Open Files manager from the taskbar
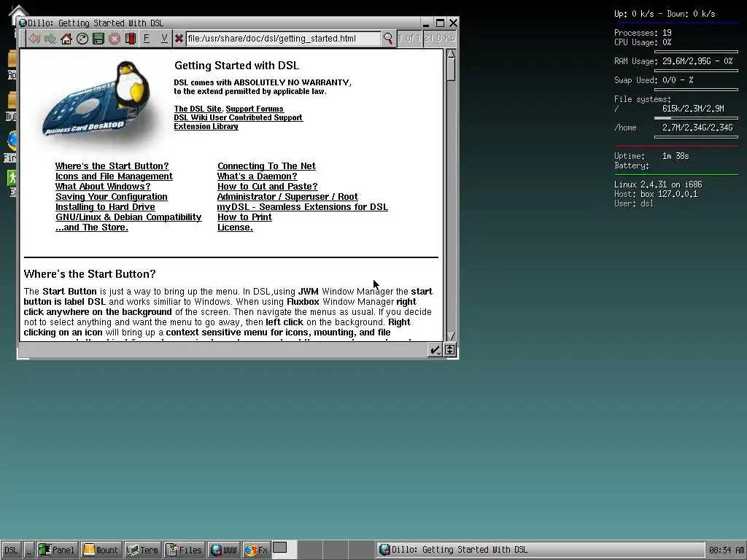Screen dimensions: 747x560 point(184,550)
